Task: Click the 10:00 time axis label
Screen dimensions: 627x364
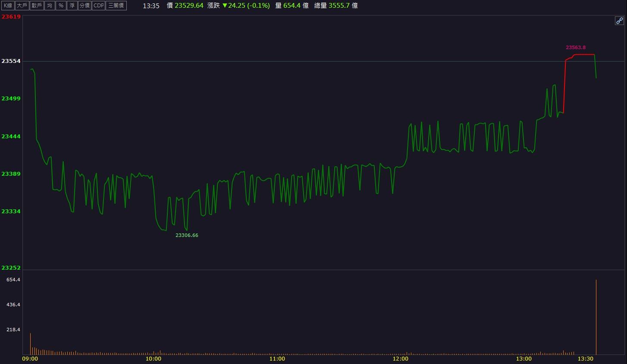Action: (154, 359)
